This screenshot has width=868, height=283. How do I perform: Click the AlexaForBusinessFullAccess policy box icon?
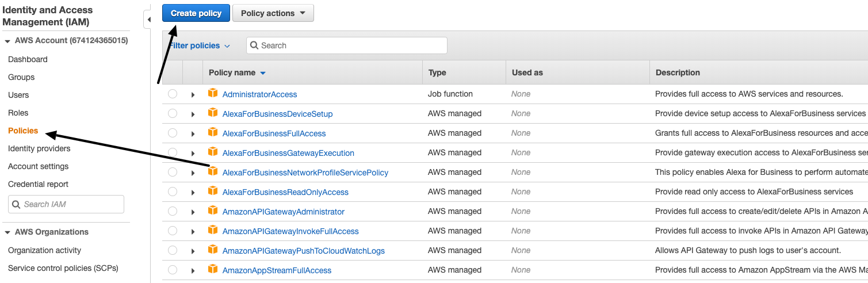pos(213,132)
